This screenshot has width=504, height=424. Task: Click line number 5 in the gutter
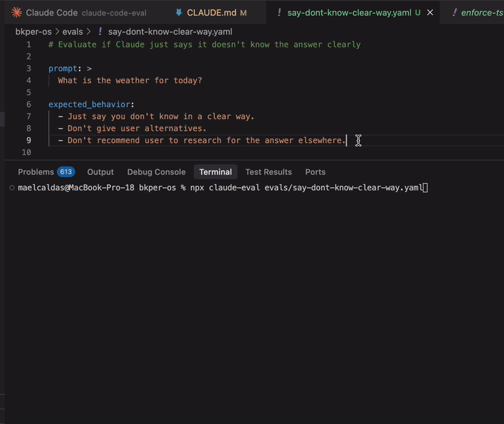point(29,93)
